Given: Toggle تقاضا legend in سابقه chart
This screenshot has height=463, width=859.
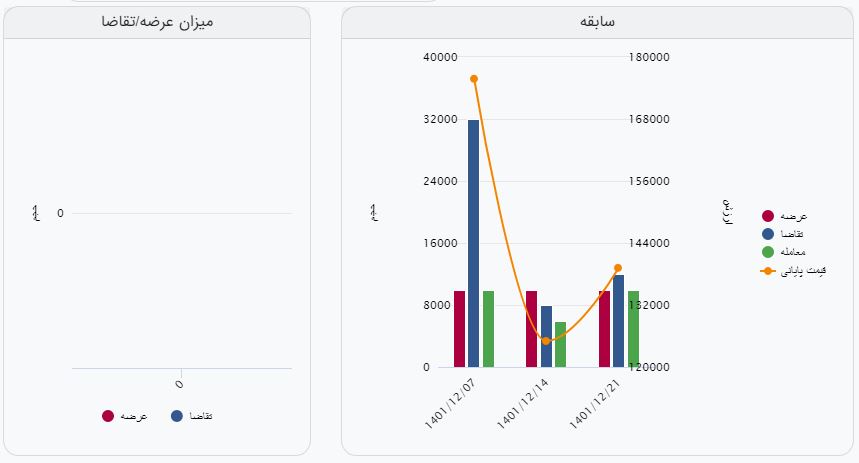Looking at the screenshot, I should coord(785,233).
